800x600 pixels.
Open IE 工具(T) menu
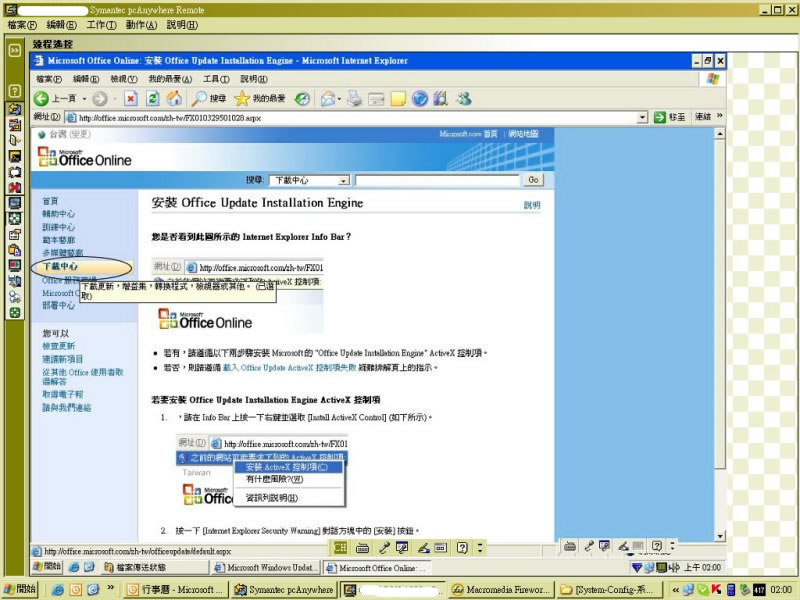[x=216, y=79]
